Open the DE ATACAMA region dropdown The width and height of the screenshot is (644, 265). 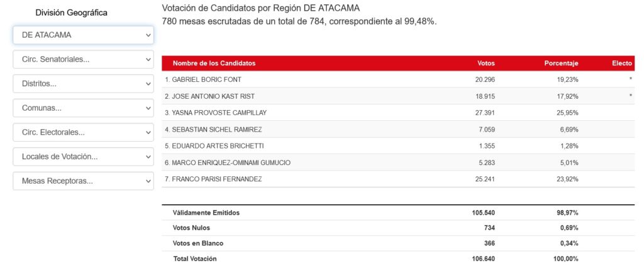(83, 35)
